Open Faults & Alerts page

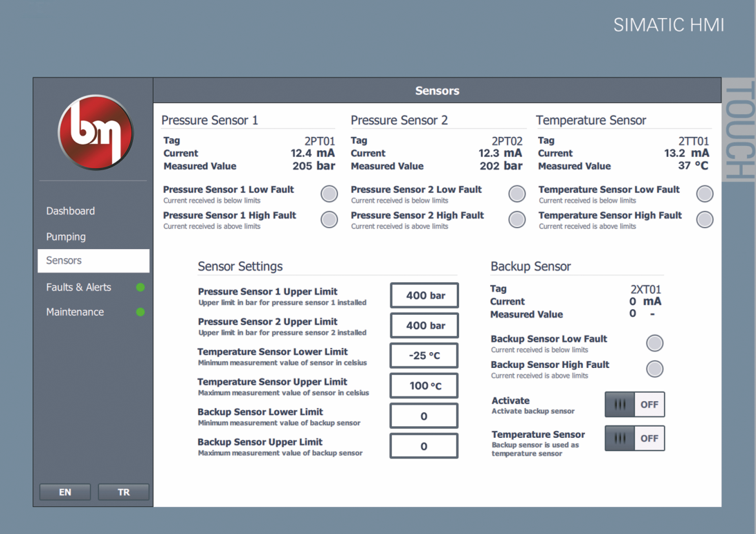pyautogui.click(x=79, y=288)
